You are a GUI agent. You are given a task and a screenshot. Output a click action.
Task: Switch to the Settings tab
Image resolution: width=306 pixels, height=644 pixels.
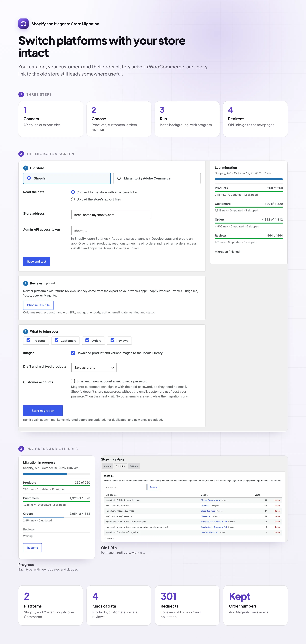click(x=134, y=466)
